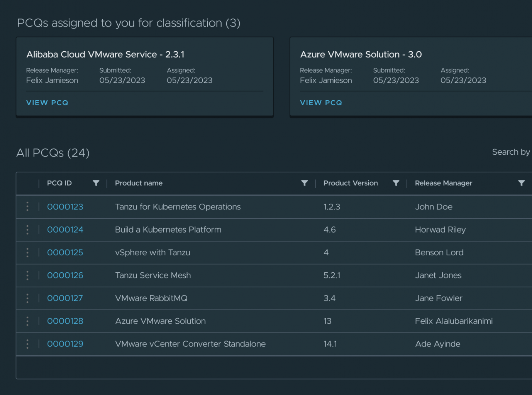Open PCQ 0000127 for VMware RabbitMQ
The image size is (532, 395).
(x=65, y=298)
